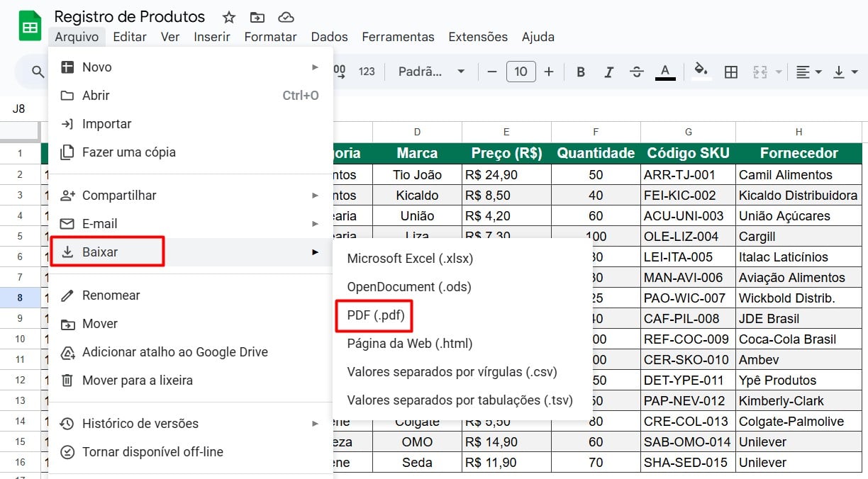Click the Name Box showing J8
Image resolution: width=868 pixels, height=479 pixels.
[x=19, y=108]
